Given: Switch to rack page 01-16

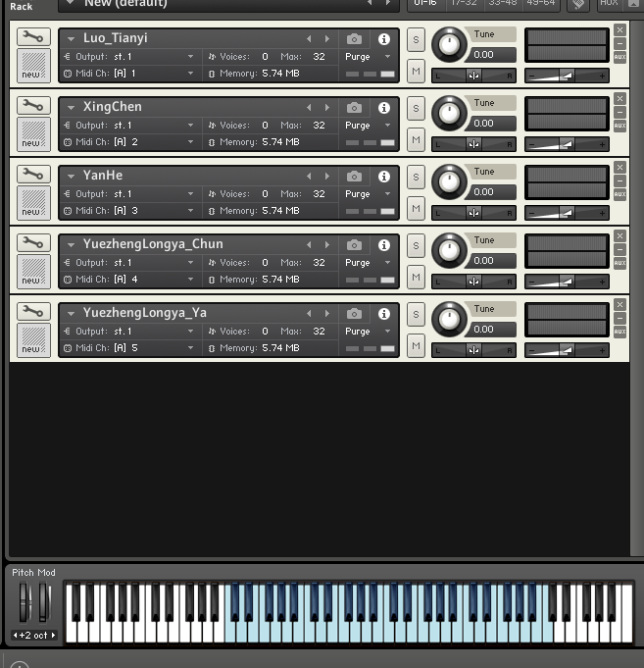Looking at the screenshot, I should coord(426,4).
